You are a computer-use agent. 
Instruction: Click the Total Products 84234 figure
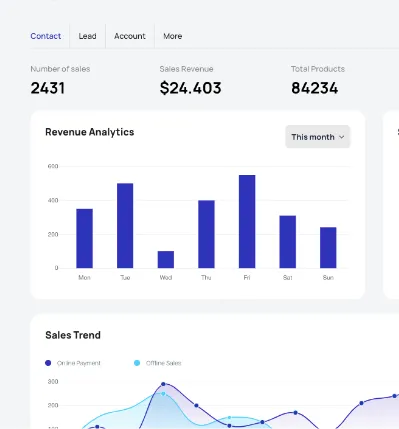click(315, 88)
